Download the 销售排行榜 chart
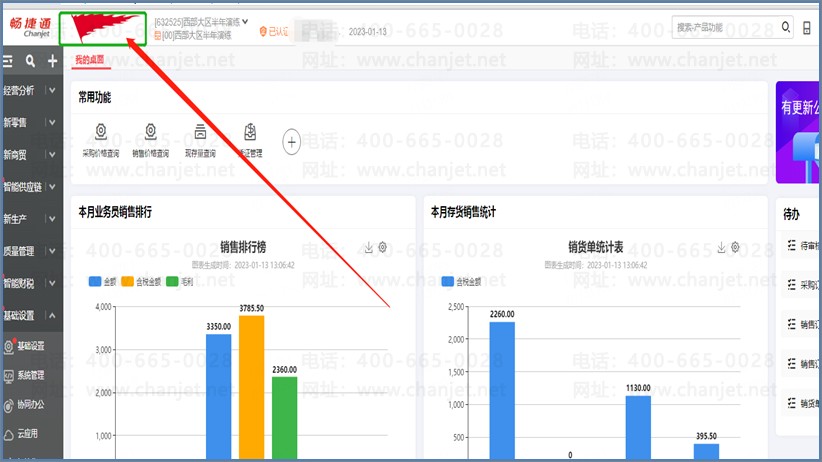The image size is (822, 462). click(x=369, y=247)
